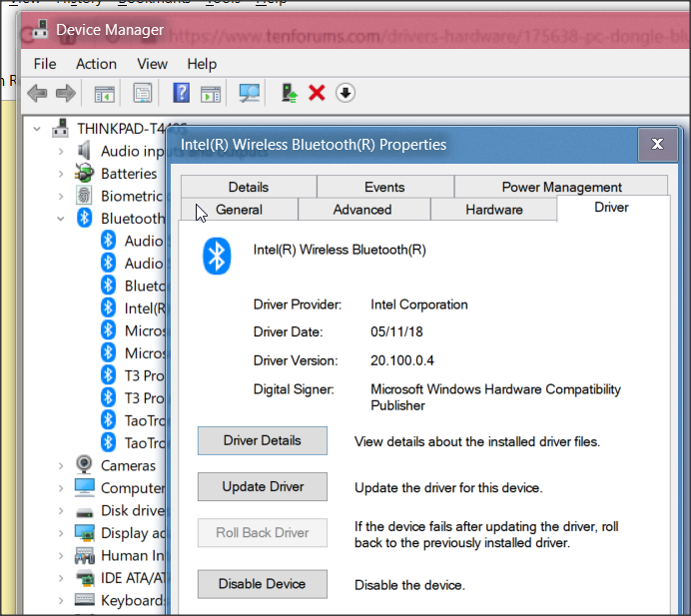
Task: Click the Back arrow toolbar icon
Action: point(37,94)
